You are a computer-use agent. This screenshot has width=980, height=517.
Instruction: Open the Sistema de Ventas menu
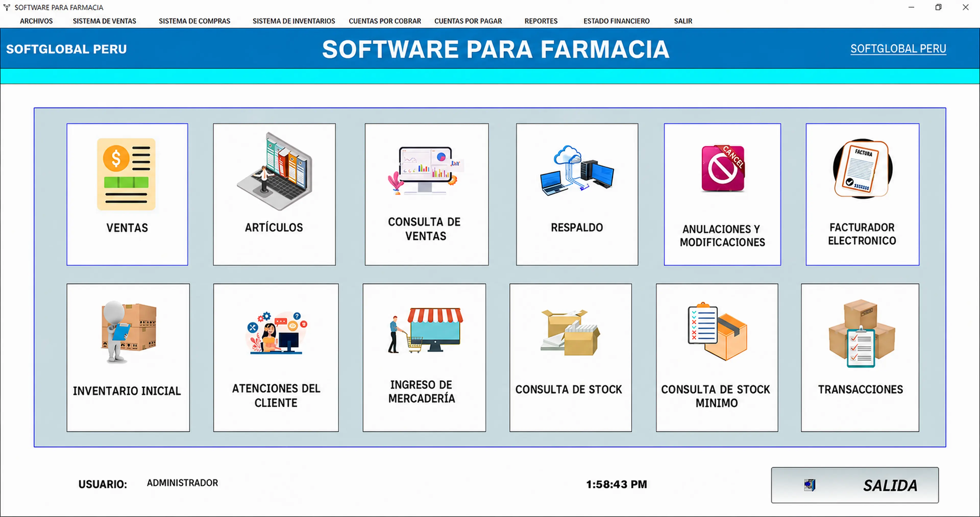(104, 21)
